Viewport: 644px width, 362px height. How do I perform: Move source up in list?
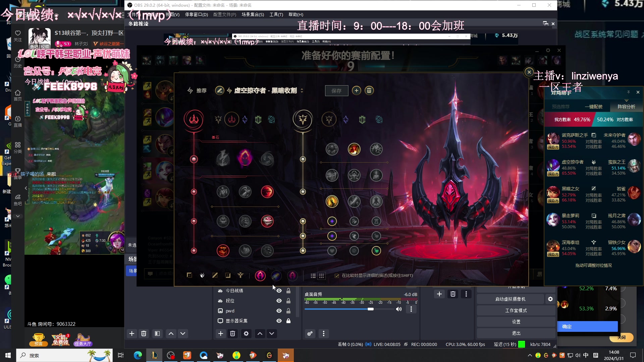(260, 334)
